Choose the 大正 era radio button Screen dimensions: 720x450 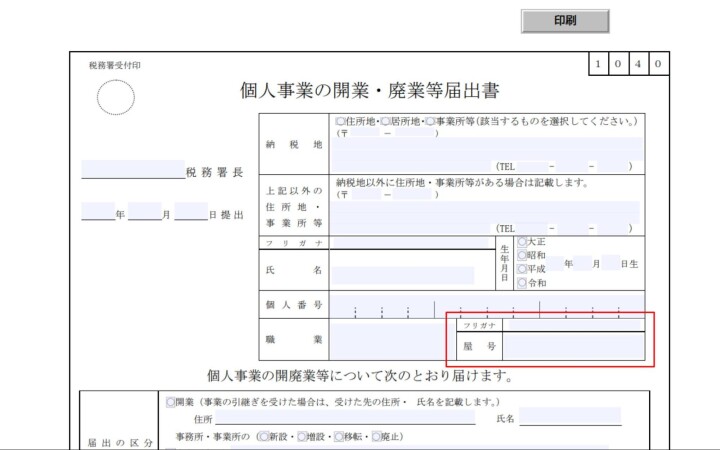click(x=522, y=242)
